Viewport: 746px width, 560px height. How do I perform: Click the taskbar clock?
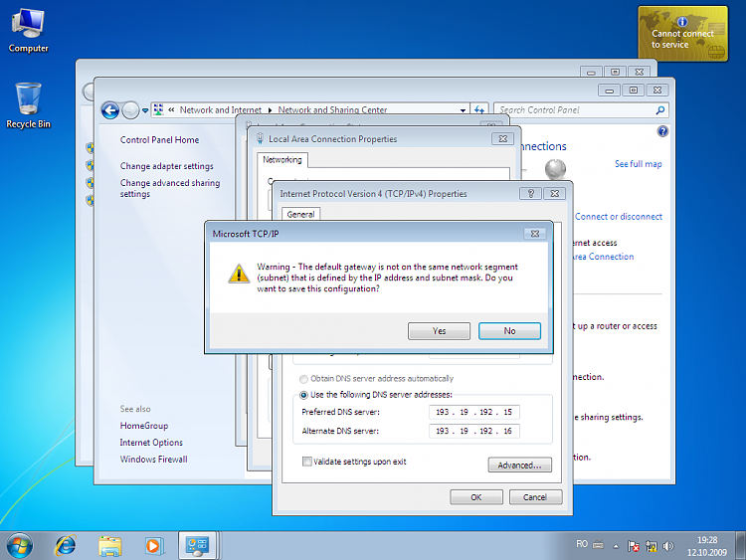[706, 546]
